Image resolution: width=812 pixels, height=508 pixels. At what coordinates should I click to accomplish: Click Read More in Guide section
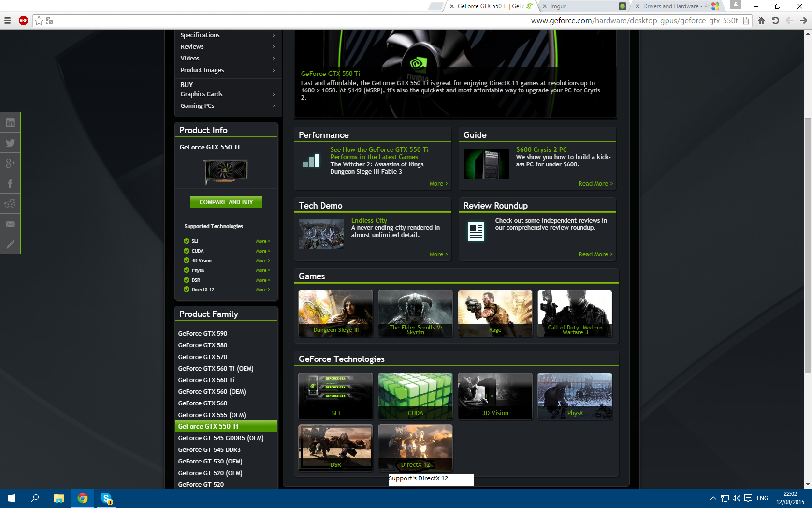point(595,184)
